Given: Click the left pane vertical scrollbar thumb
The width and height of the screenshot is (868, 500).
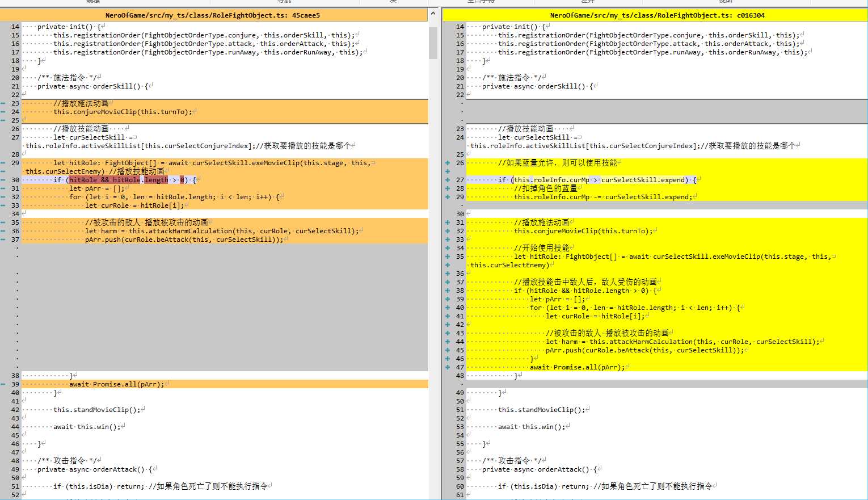Looking at the screenshot, I should point(433,43).
